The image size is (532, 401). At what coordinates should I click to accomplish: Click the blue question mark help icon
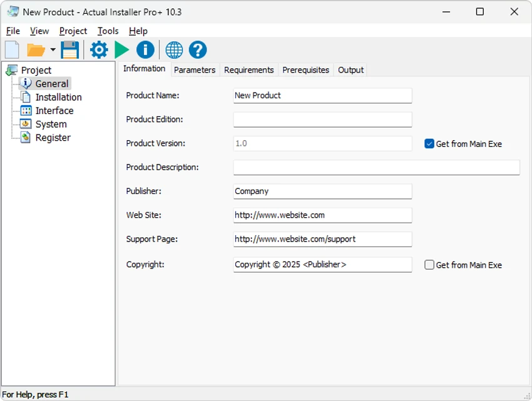pos(197,50)
